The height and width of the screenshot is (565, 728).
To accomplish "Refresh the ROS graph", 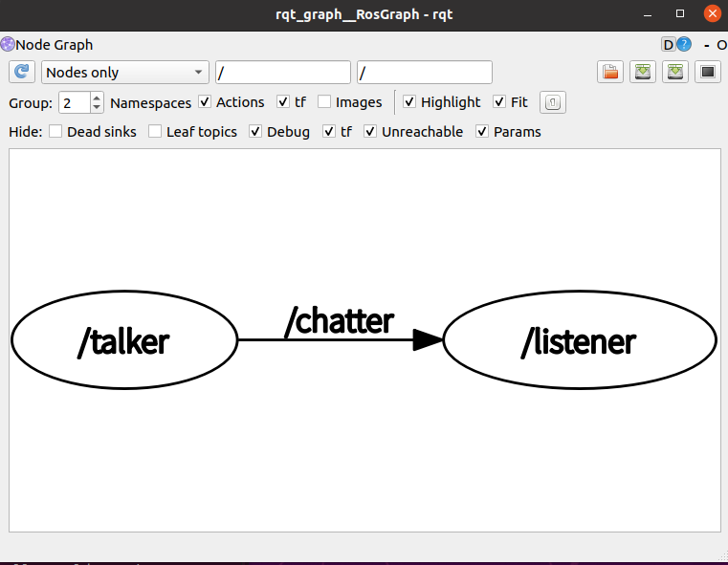I will [x=22, y=73].
